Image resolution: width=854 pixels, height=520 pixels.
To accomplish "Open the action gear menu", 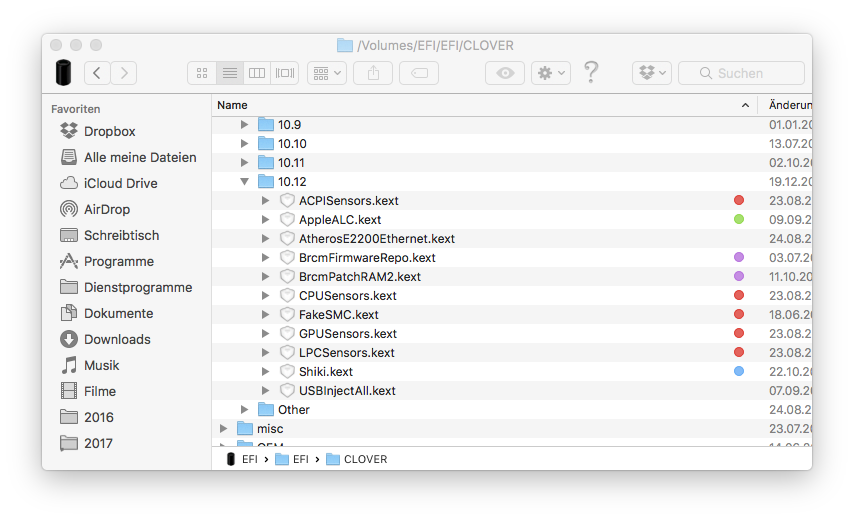I will pyautogui.click(x=551, y=73).
